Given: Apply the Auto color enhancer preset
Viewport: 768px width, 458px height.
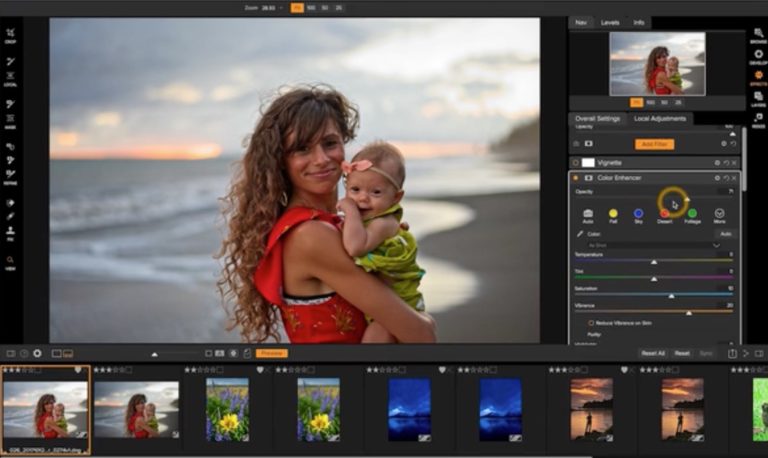Looking at the screenshot, I should (x=588, y=216).
